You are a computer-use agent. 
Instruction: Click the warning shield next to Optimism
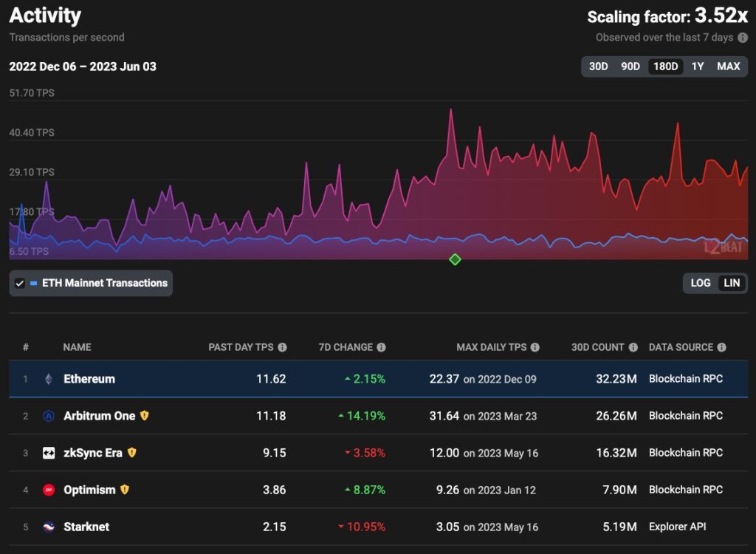(124, 489)
